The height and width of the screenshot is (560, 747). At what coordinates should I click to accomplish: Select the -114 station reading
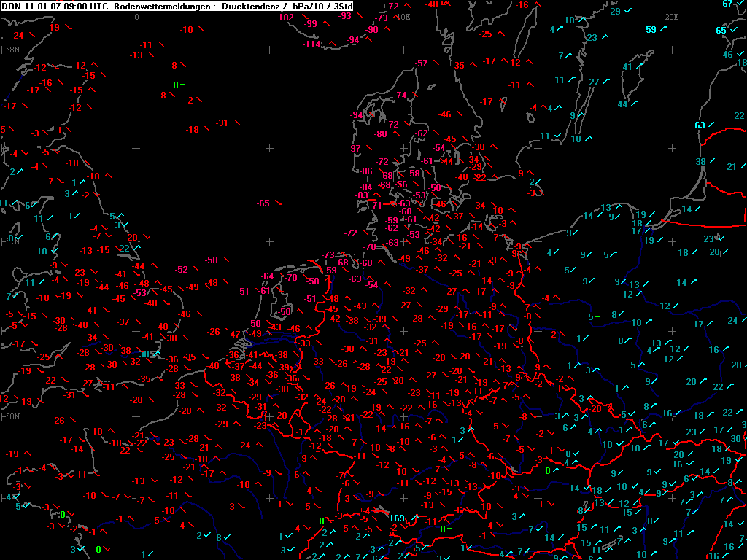[312, 44]
